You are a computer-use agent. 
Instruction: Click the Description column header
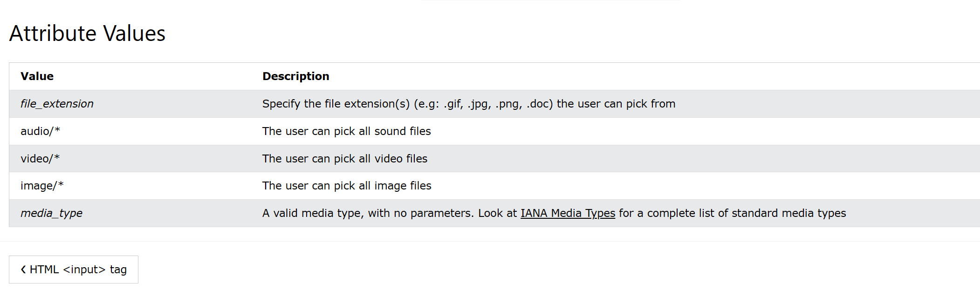coord(296,76)
